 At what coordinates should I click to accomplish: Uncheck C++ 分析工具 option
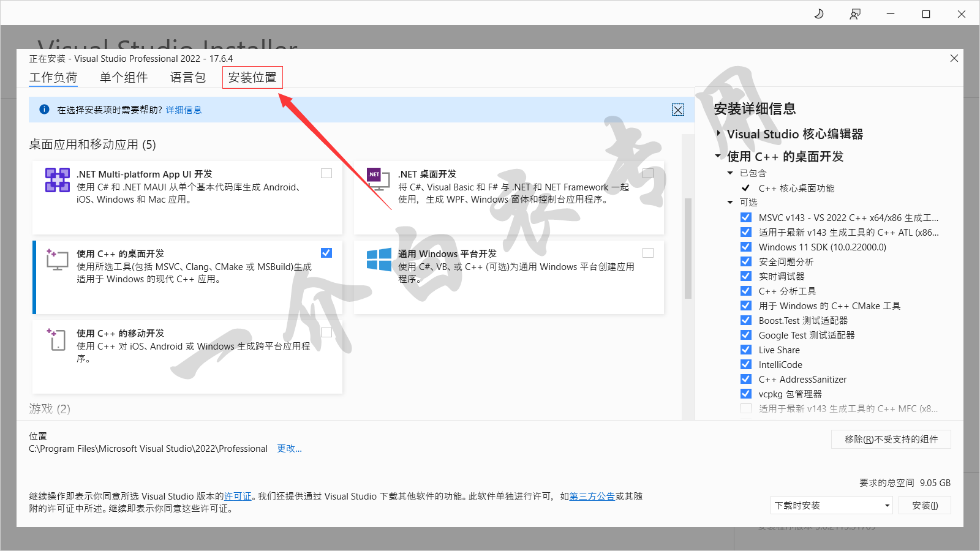point(746,291)
